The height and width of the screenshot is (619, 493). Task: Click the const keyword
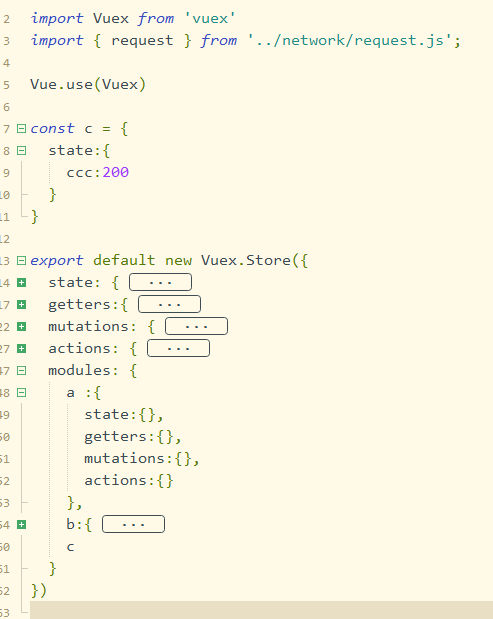tap(52, 129)
